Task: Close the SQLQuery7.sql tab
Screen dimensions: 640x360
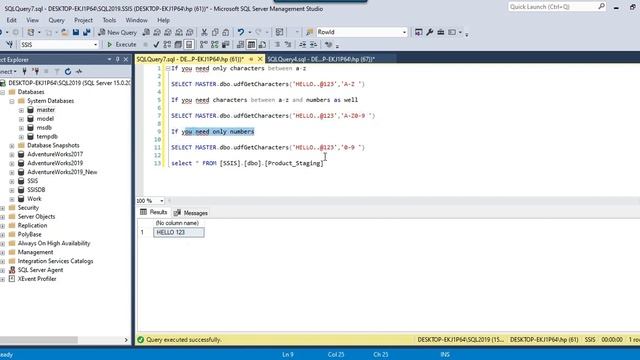Action: coord(260,59)
